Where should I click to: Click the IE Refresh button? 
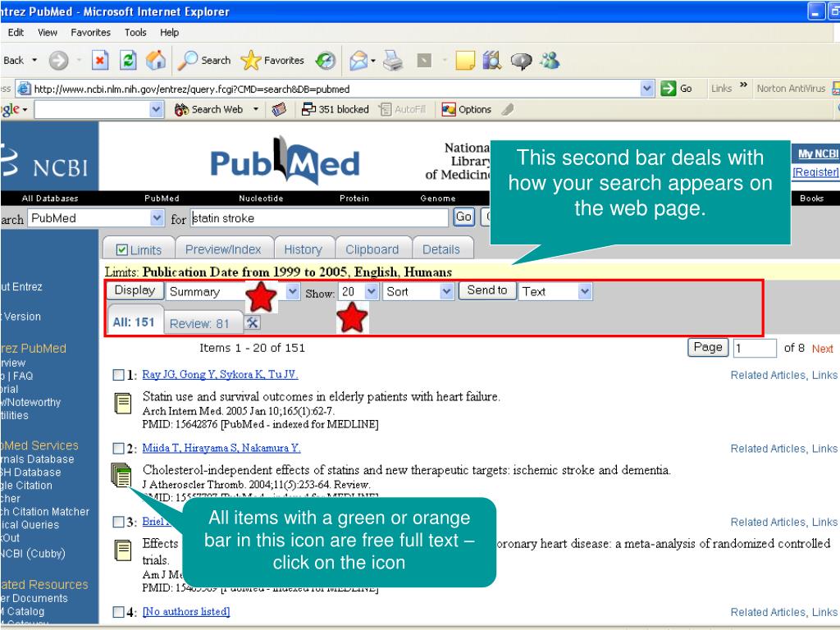[x=127, y=60]
